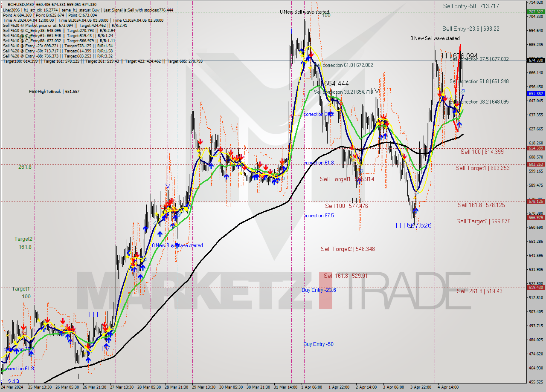Click the 'FSB-HighToBreak | 651.557' line label
The width and height of the screenshot is (546, 392).
(54, 92)
